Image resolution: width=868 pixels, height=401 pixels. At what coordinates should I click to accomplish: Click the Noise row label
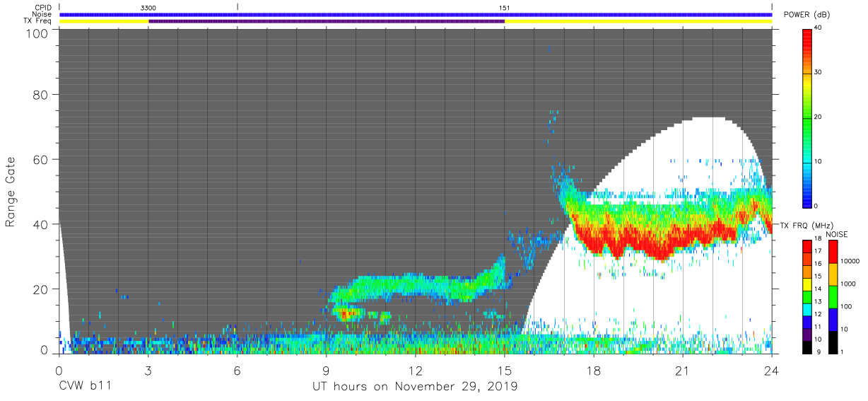click(42, 14)
